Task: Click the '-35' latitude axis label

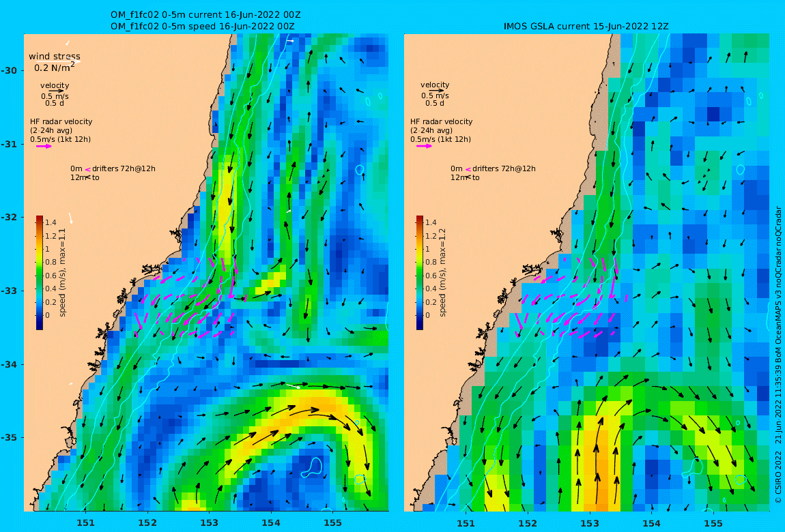Action: [9, 437]
